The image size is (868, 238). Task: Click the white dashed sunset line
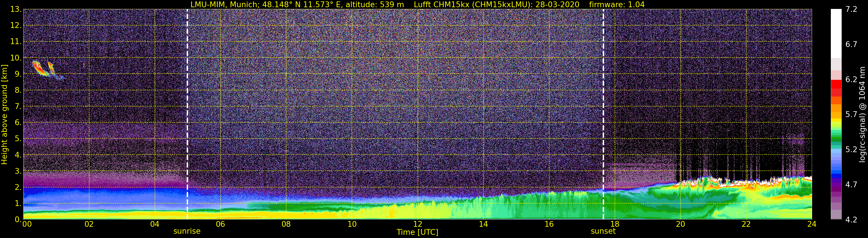tap(603, 114)
